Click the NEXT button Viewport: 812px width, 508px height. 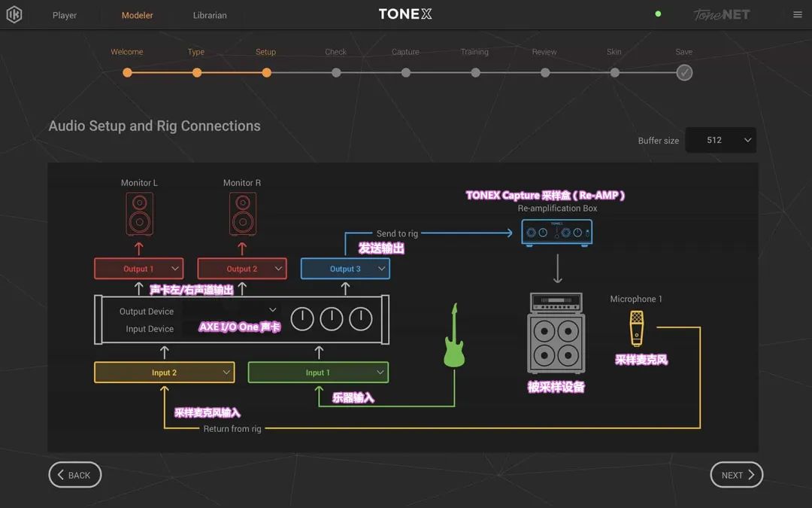736,475
